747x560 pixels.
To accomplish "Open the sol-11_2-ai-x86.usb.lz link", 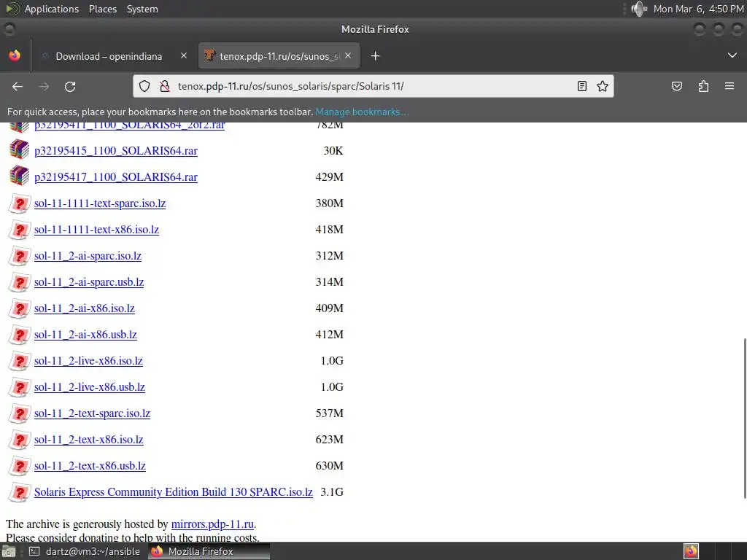I will tap(86, 334).
